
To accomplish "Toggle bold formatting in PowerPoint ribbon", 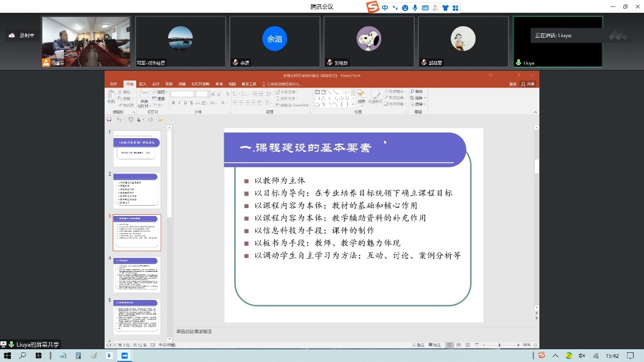I will point(173,103).
